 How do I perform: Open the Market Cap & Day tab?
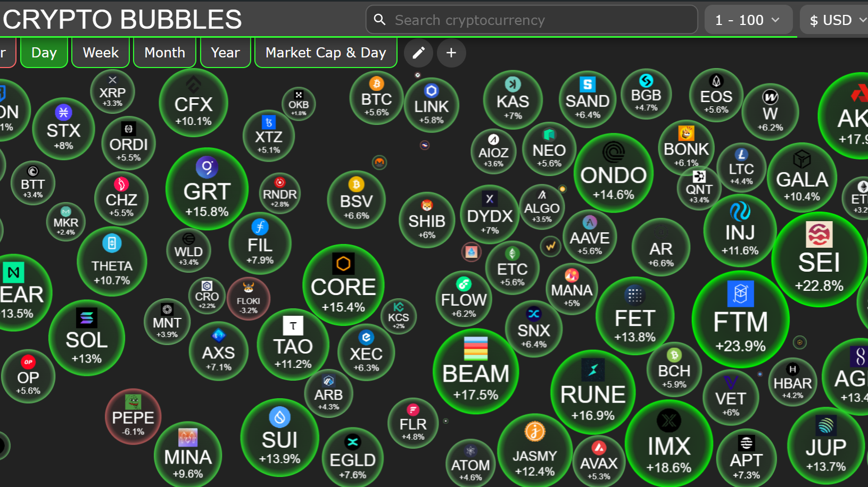coord(325,52)
